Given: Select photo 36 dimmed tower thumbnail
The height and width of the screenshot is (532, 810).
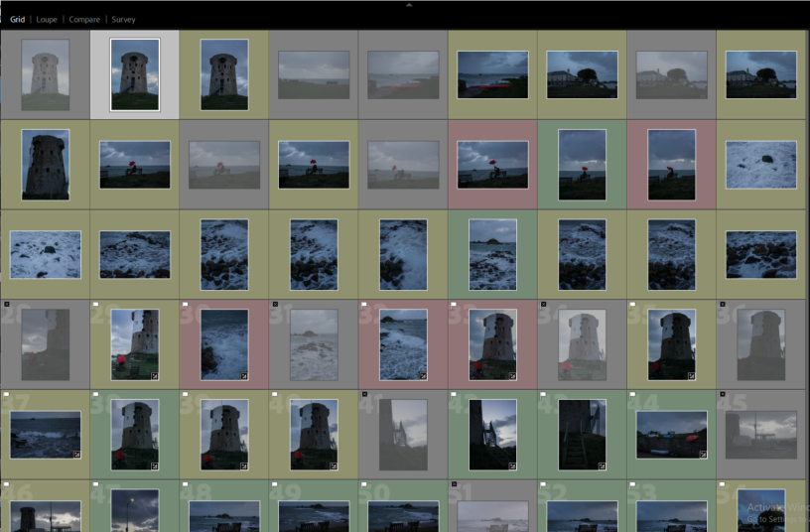Looking at the screenshot, I should [x=761, y=344].
